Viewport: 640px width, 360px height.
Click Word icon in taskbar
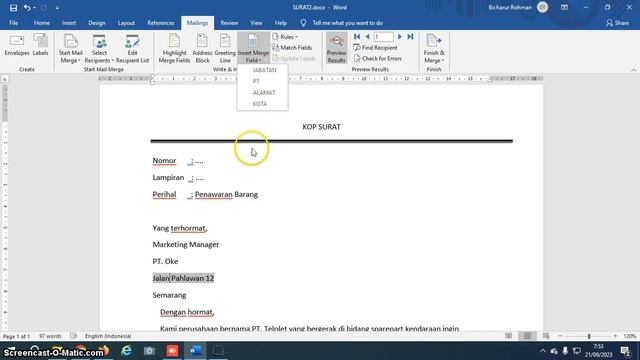tap(195, 351)
